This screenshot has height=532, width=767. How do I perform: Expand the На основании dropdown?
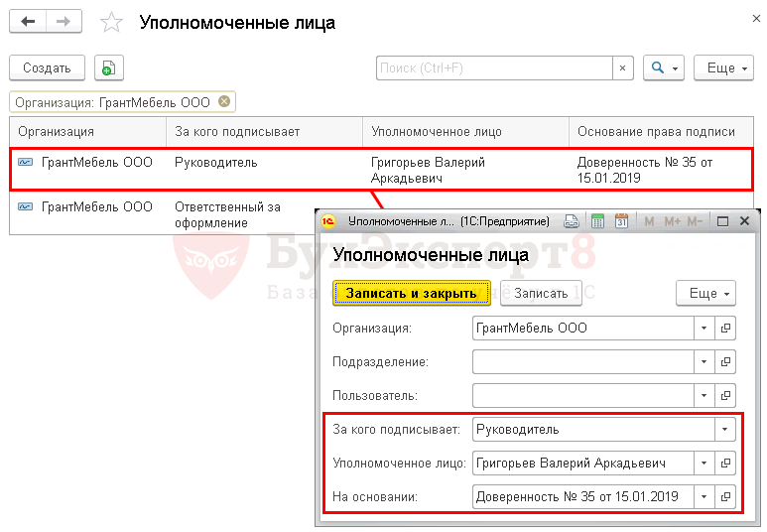[703, 496]
